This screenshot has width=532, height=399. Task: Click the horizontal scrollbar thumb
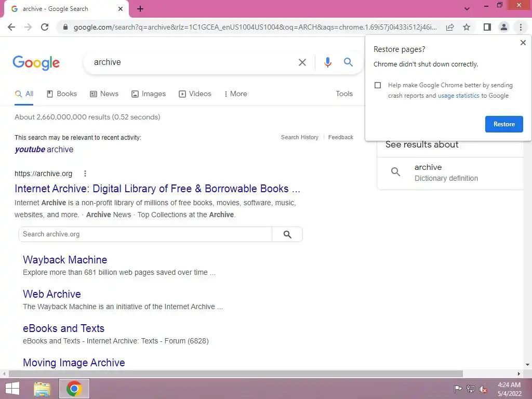point(236,374)
